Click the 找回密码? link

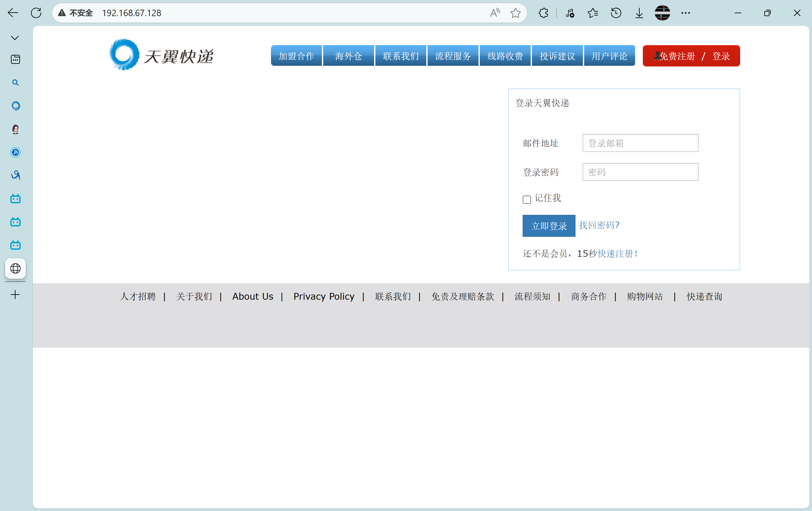click(x=599, y=225)
